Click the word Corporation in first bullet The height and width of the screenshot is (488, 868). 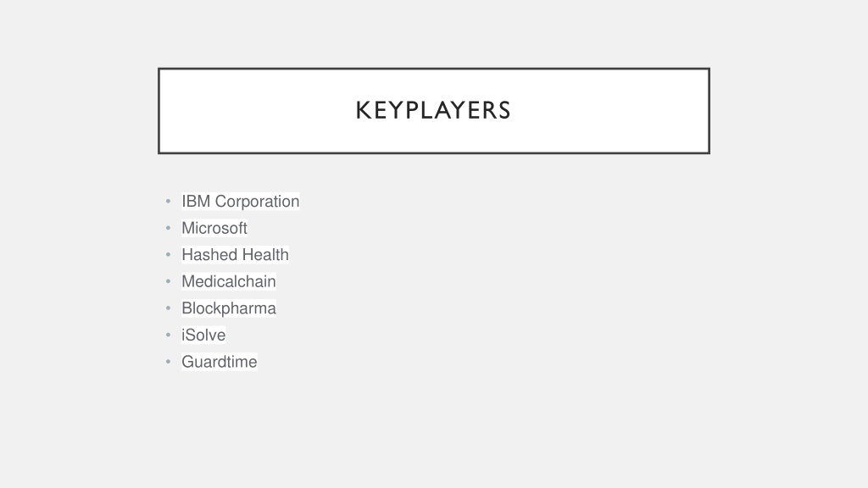[x=257, y=202]
